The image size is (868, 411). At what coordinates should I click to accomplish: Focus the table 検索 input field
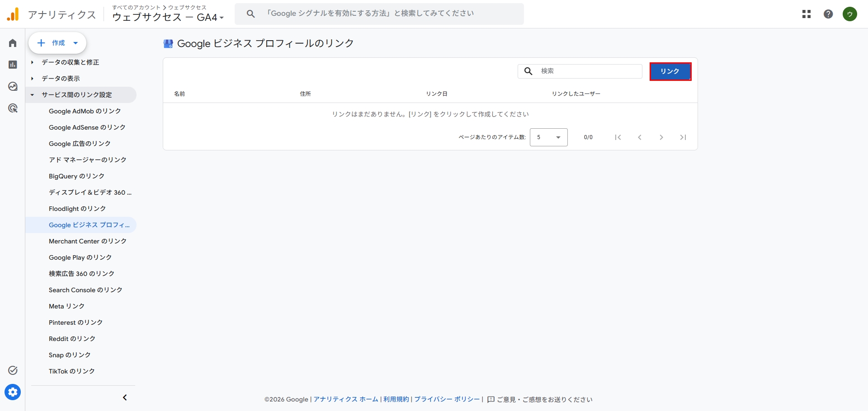tap(580, 71)
